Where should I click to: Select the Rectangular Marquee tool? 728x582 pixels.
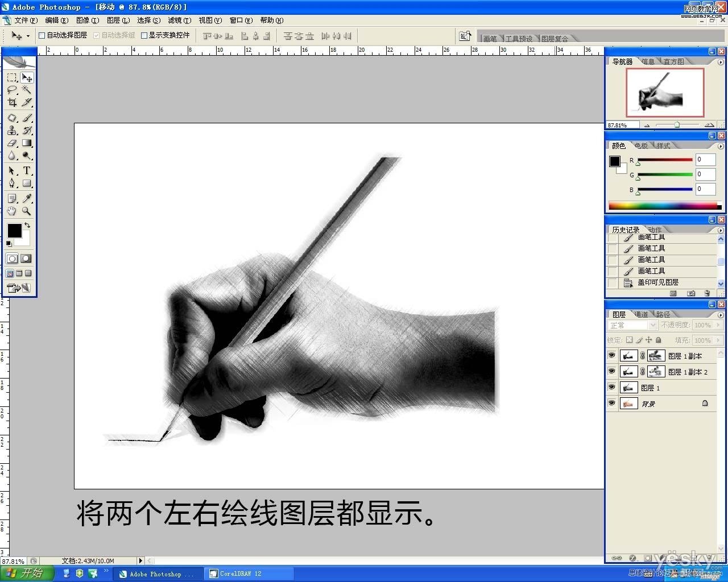[x=12, y=77]
